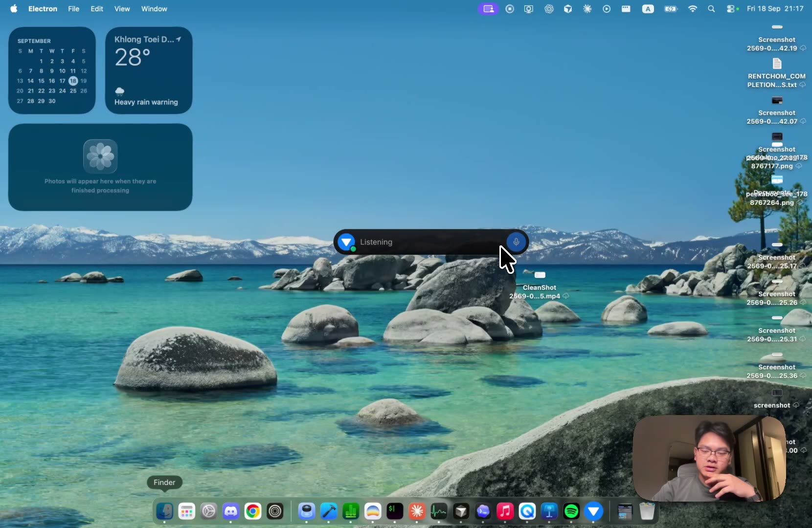812x528 pixels.
Task: Click the microphone button in the Listening bar
Action: [516, 242]
